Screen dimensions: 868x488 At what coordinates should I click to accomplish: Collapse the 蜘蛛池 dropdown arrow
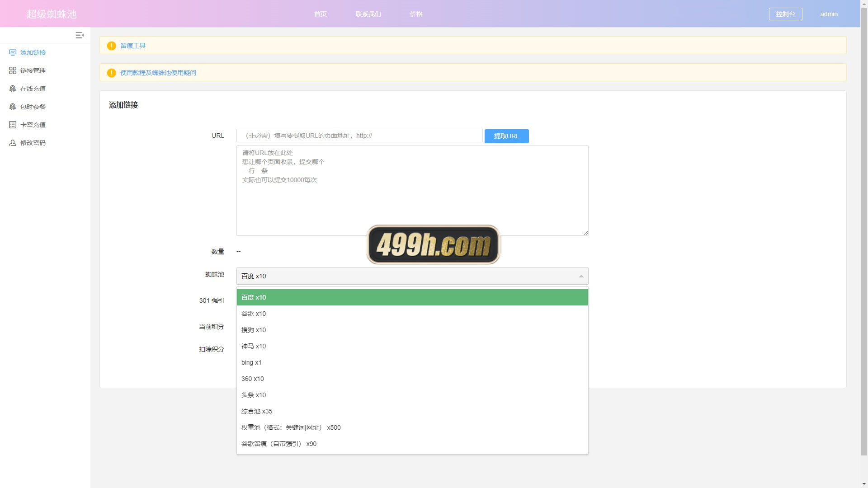(581, 276)
